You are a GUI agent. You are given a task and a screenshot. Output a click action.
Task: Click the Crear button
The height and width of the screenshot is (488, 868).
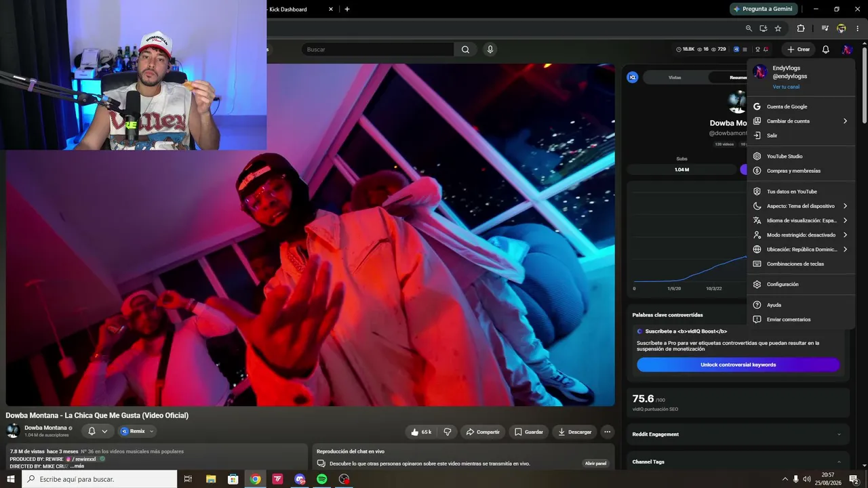point(798,49)
